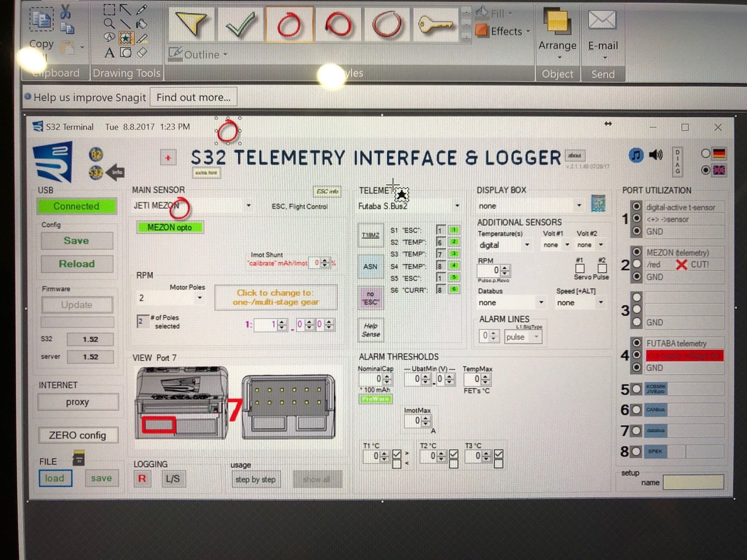Image resolution: width=747 pixels, height=560 pixels.
Task: Click the green Save config button
Action: tap(77, 241)
